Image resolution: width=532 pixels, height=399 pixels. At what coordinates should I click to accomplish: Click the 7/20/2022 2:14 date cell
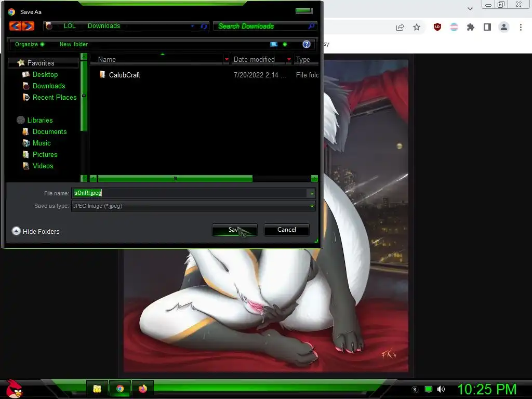[x=260, y=75]
